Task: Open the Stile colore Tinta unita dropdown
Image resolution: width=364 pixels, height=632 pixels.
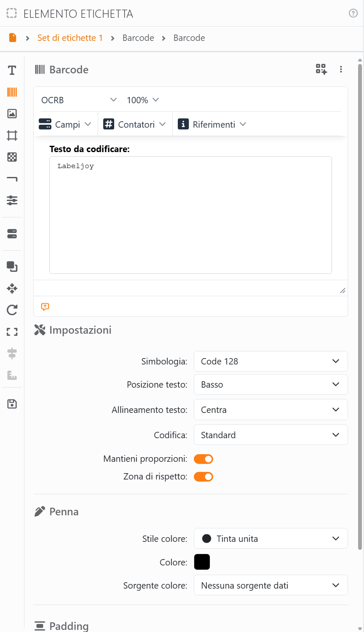Action: point(271,538)
